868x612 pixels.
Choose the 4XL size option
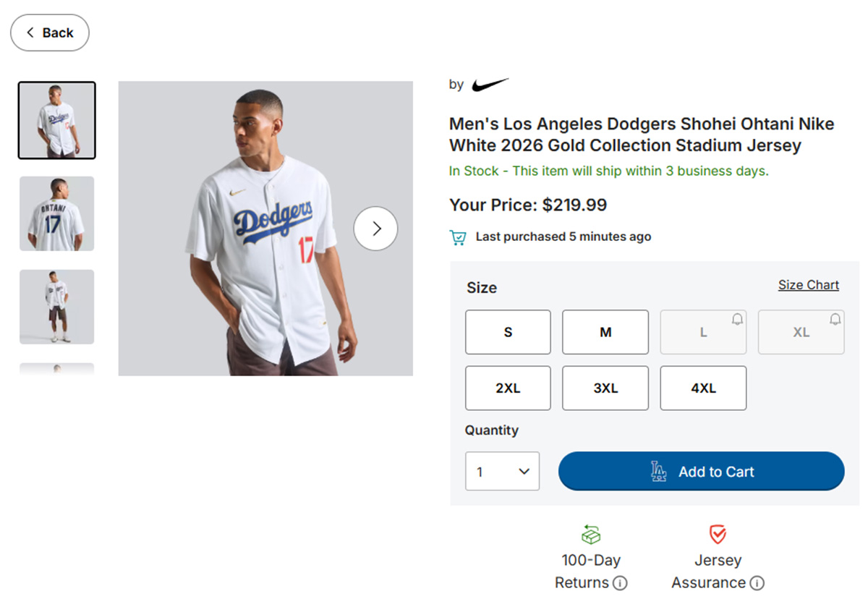tap(703, 388)
